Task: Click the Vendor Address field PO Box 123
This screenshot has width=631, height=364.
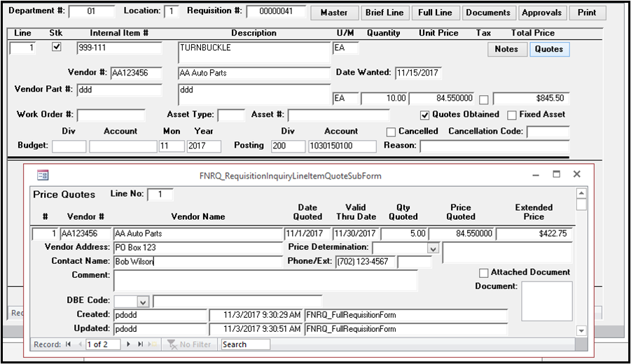Action: [198, 248]
